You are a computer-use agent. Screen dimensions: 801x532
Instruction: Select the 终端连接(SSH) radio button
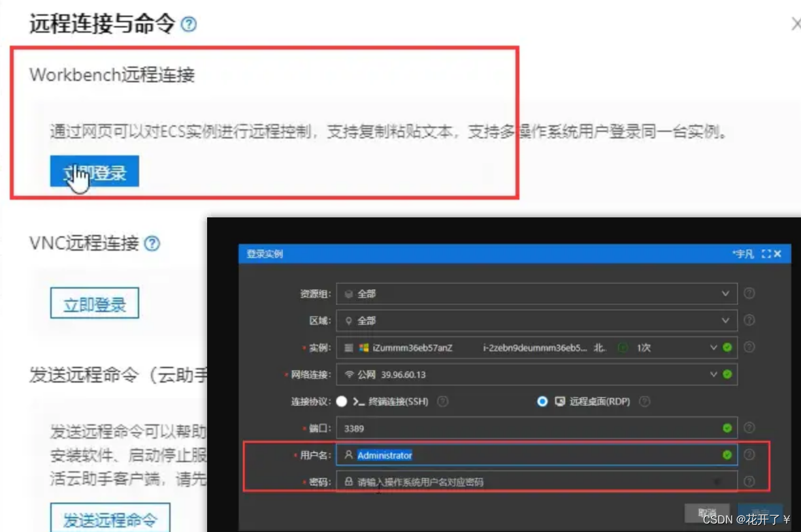(x=342, y=401)
